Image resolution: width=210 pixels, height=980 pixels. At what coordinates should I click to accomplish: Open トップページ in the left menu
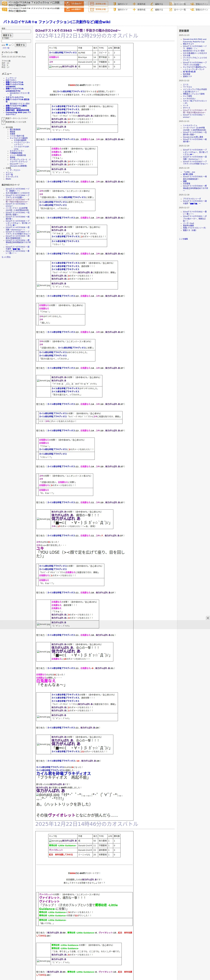(x=11, y=78)
